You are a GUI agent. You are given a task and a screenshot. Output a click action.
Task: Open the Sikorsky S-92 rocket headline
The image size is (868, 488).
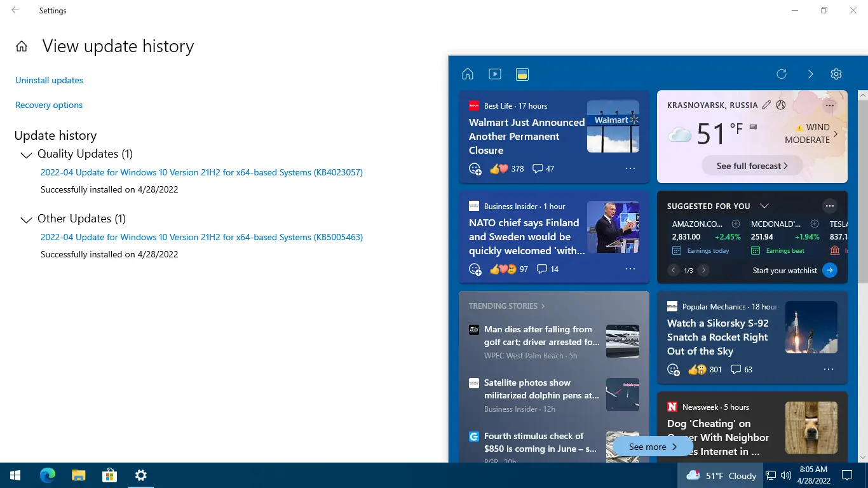717,337
